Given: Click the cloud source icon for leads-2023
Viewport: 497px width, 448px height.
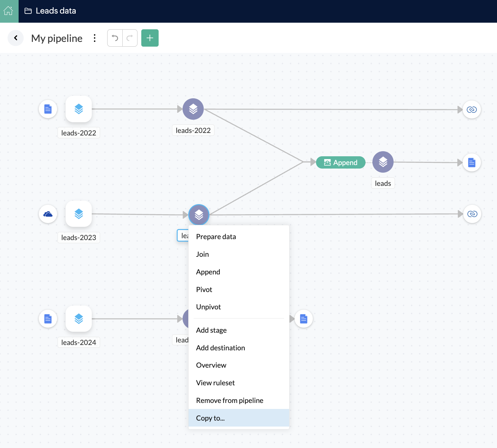Looking at the screenshot, I should click(48, 214).
